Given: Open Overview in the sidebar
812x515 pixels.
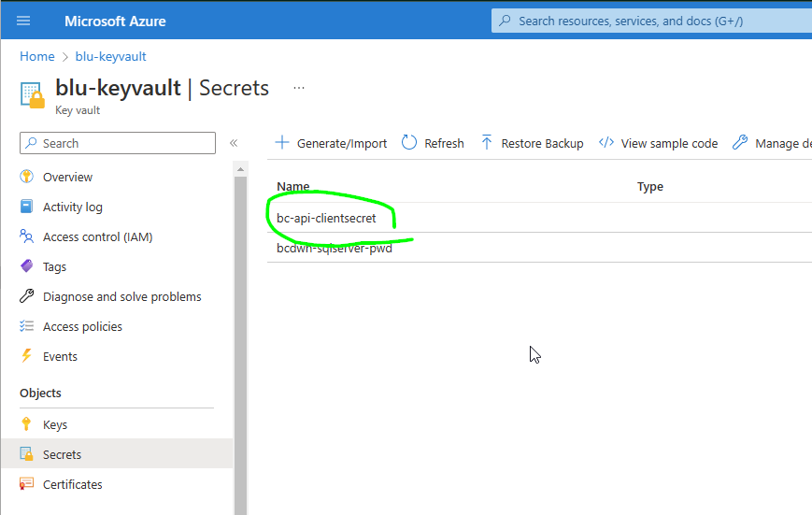Looking at the screenshot, I should click(67, 178).
